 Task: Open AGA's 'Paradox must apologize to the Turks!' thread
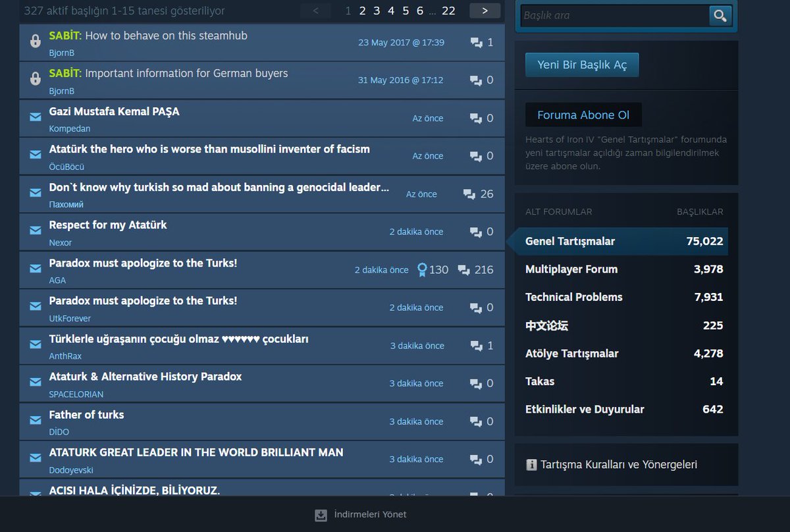pos(143,263)
